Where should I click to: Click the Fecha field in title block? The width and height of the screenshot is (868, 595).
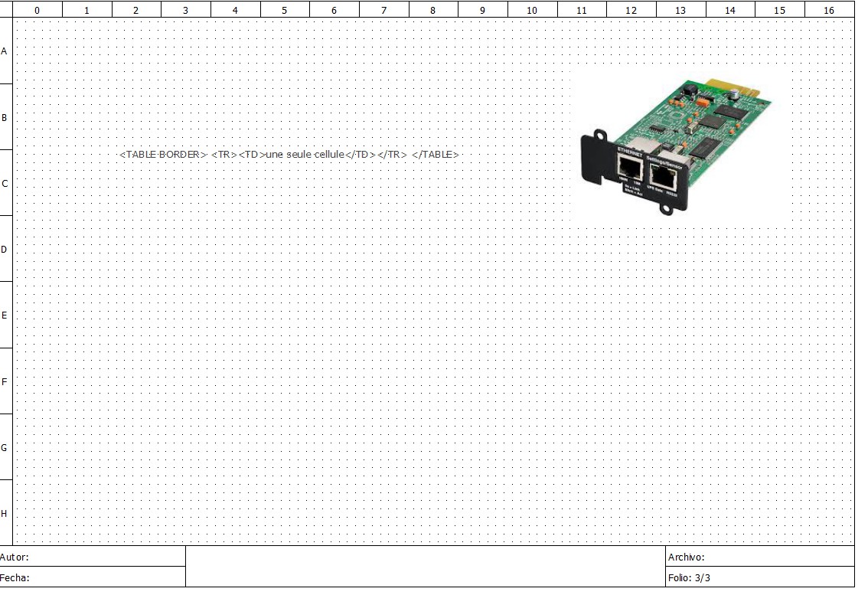tap(93, 577)
